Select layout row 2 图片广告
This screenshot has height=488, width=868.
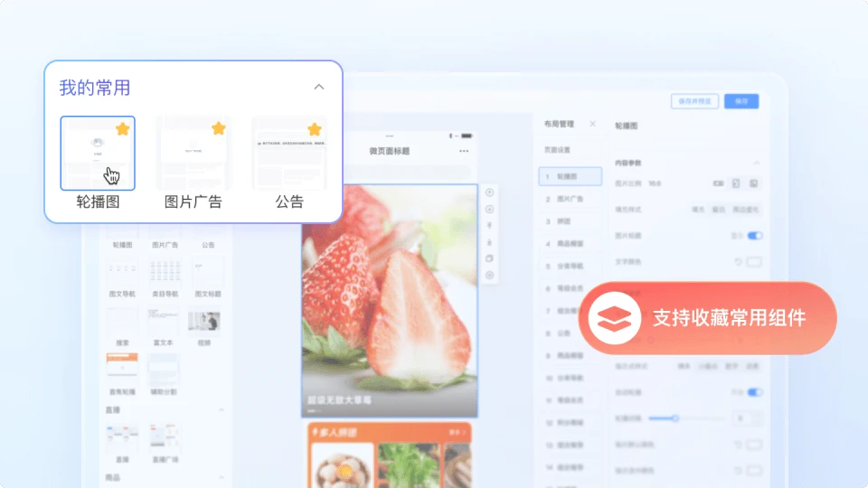(571, 199)
